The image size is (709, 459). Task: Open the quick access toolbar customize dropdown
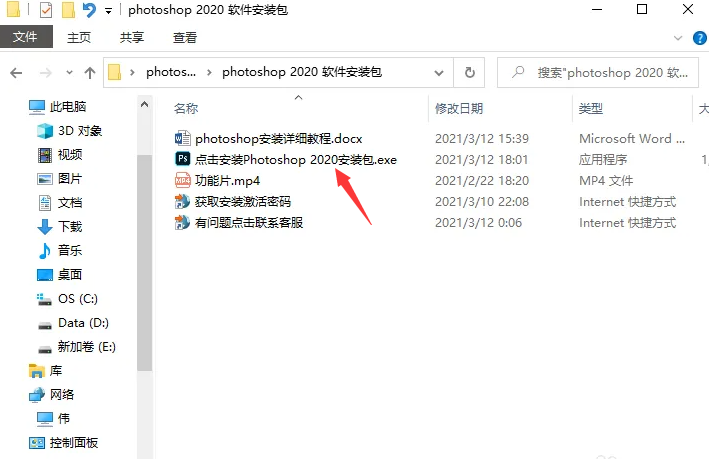(x=109, y=10)
